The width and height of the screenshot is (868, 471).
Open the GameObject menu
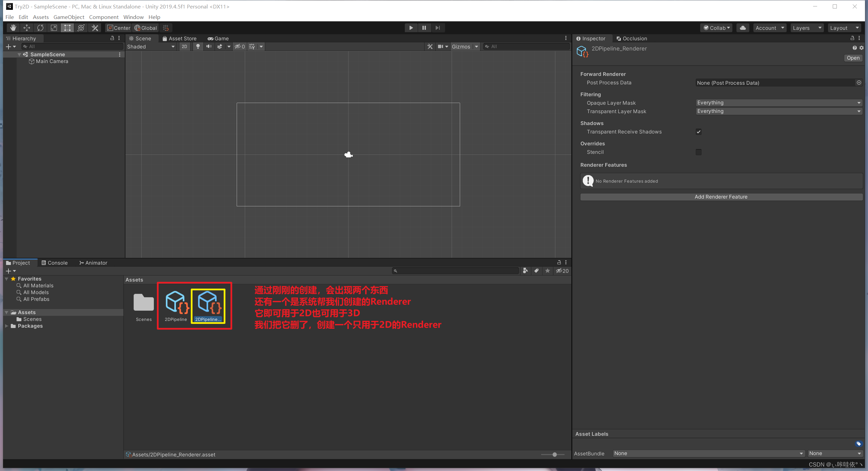point(69,17)
